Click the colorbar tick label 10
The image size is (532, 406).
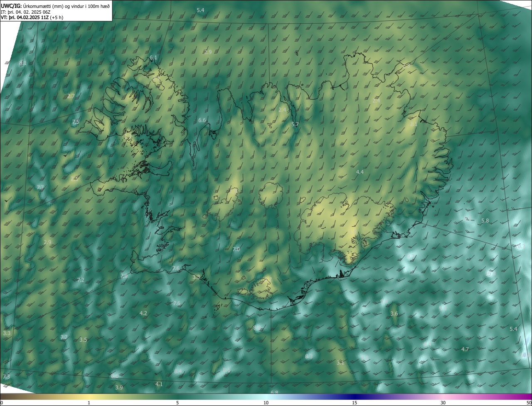[x=266, y=403]
